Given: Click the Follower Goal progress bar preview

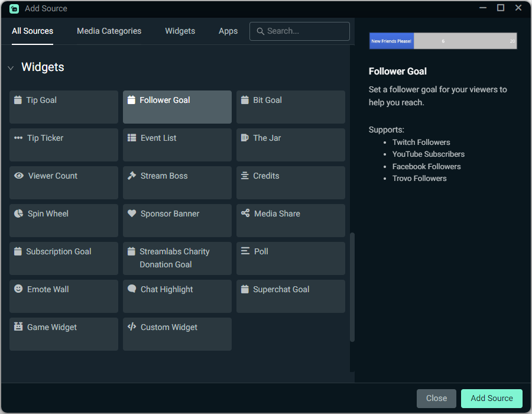Looking at the screenshot, I should click(x=443, y=40).
